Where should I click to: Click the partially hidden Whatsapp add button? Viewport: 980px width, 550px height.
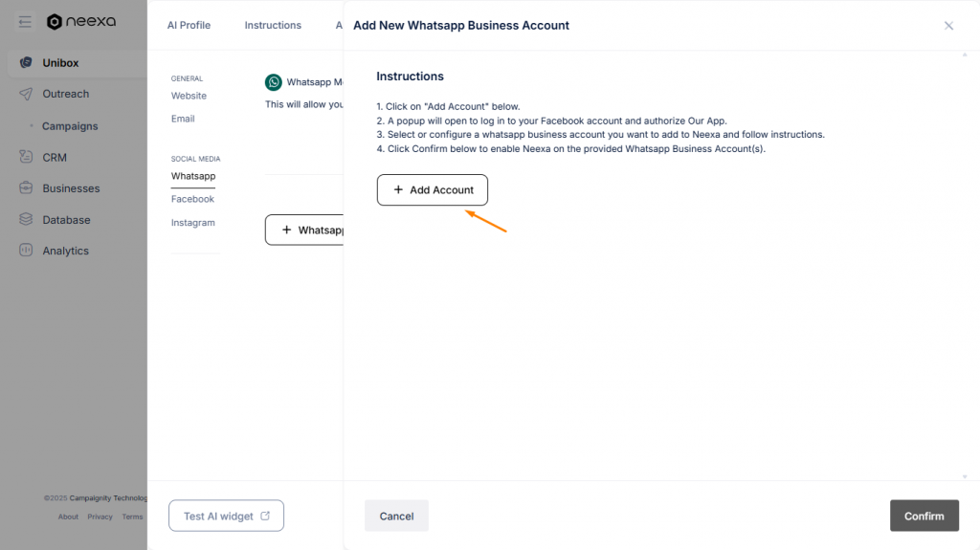coord(304,230)
